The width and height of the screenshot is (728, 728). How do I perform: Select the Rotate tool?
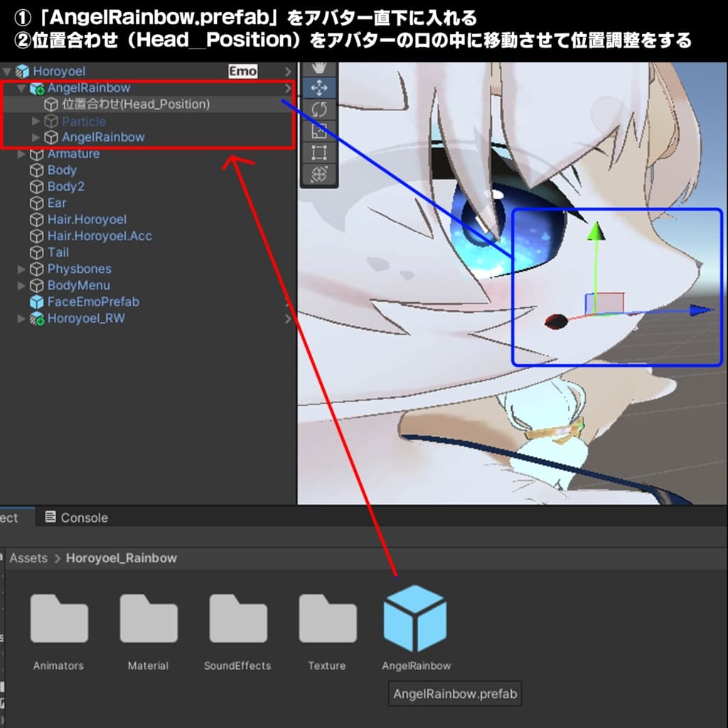(x=319, y=109)
